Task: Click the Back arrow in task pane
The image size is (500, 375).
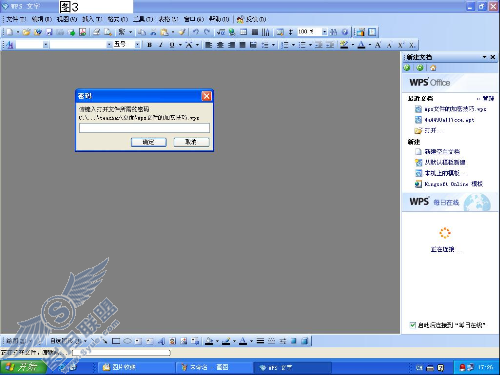Action: (407, 68)
